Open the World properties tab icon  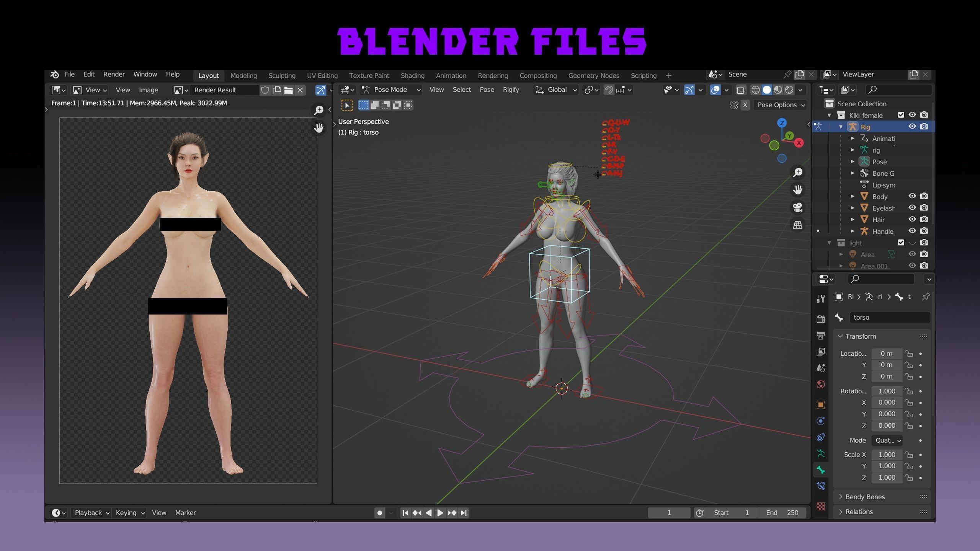coord(820,385)
